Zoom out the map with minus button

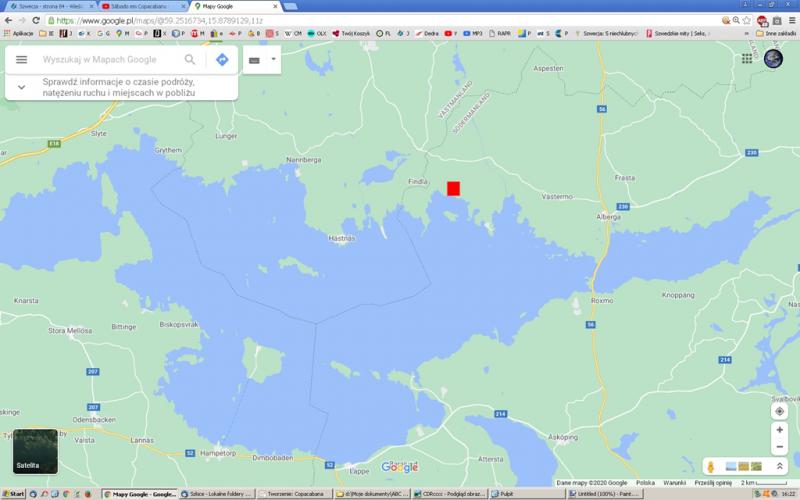click(780, 447)
